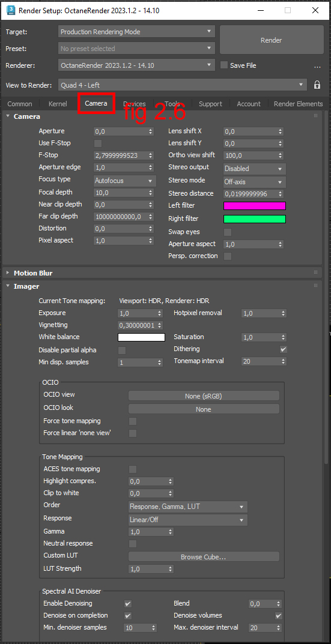Viewport: 331px width, 644px height.
Task: Click the Lens shift X spinner arrows
Action: tap(280, 131)
